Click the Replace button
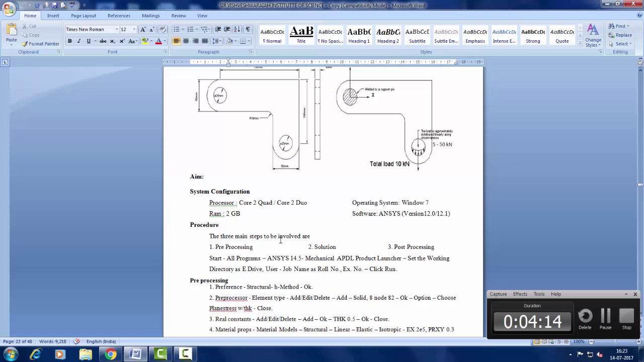The height and width of the screenshot is (362, 644). coord(620,35)
